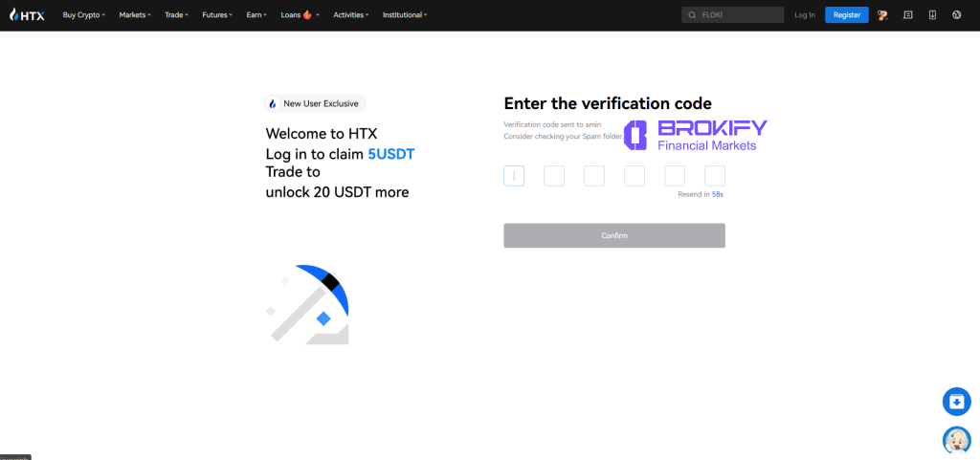Click the search magnifier icon
This screenshot has width=980, height=460.
(x=692, y=15)
